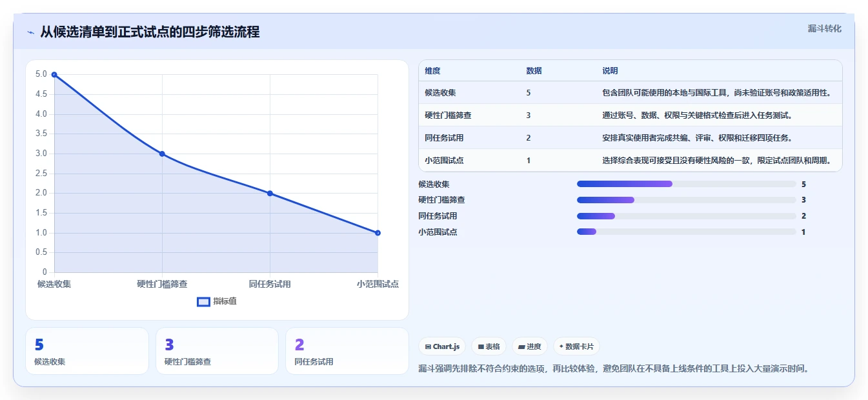The image size is (868, 400).
Task: Click the 同任务试用 table row cell
Action: click(444, 138)
